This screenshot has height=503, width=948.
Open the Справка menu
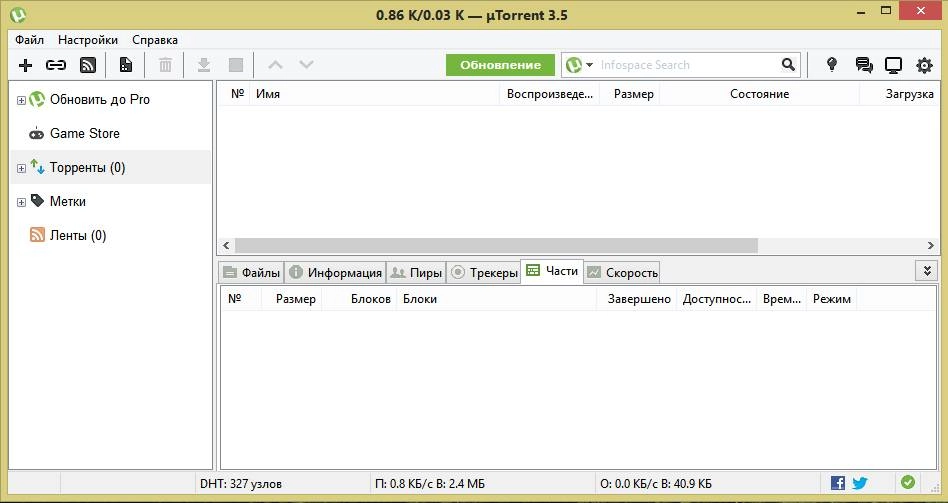click(x=155, y=40)
